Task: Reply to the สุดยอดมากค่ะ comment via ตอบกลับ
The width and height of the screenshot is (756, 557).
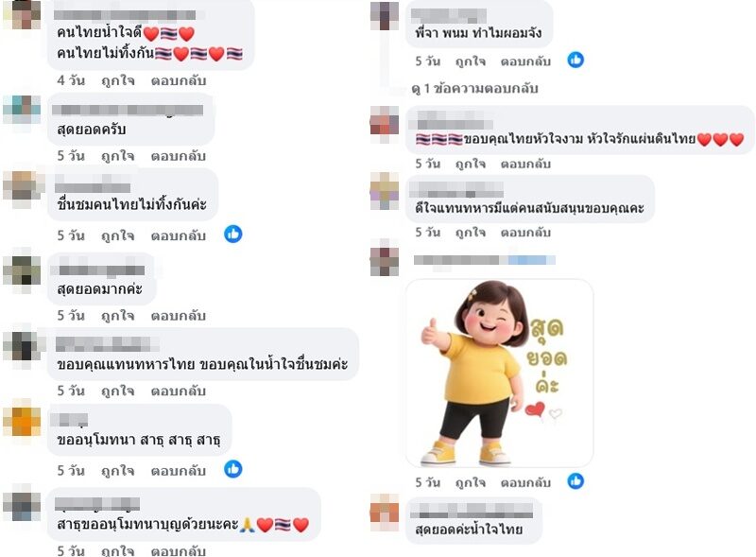Action: 179,316
